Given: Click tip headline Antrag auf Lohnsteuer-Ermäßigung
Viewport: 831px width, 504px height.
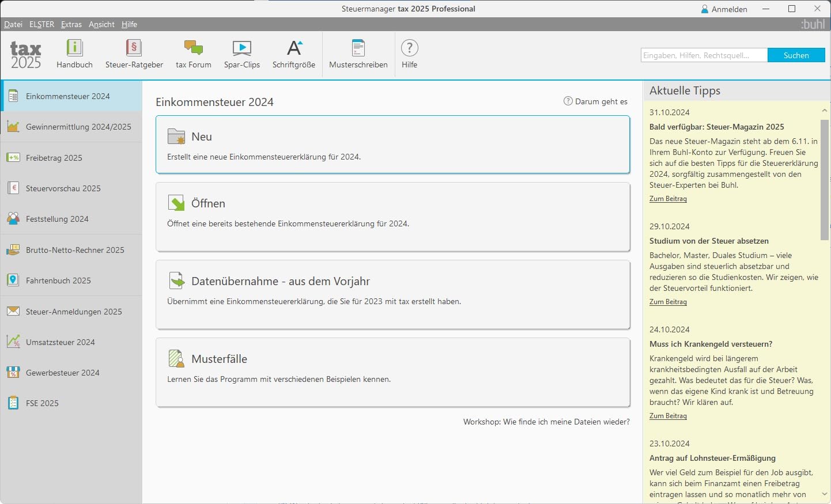Looking at the screenshot, I should [712, 458].
